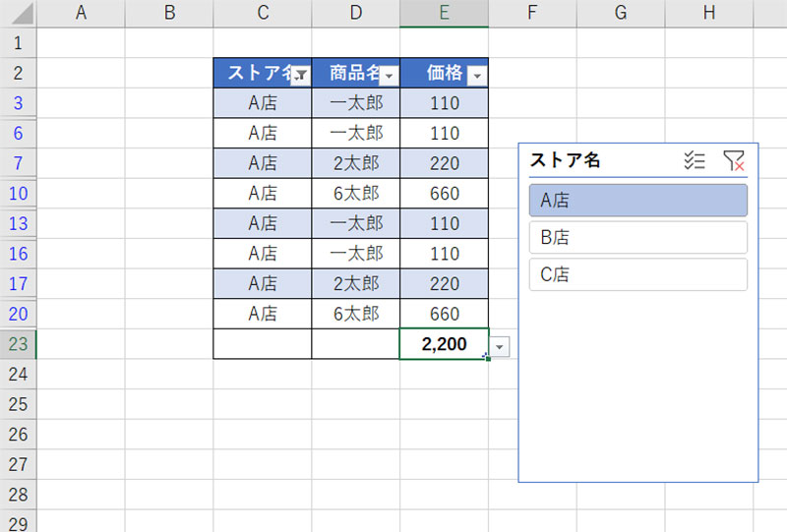Select A店 in the slicer
Viewport: 787px width, 532px height.
[x=637, y=201]
